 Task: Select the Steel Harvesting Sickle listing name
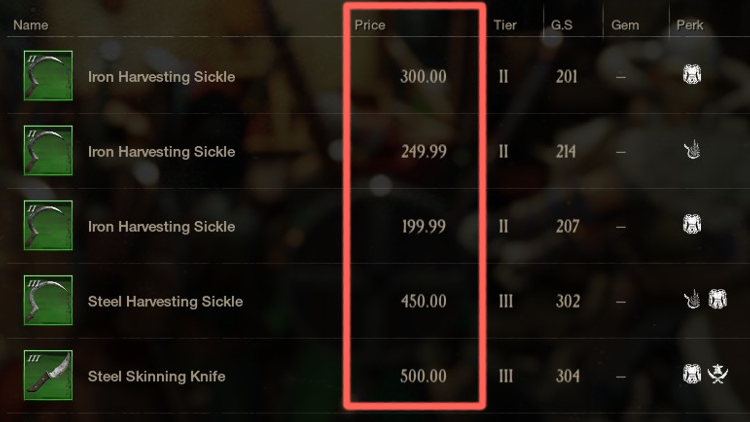(165, 302)
